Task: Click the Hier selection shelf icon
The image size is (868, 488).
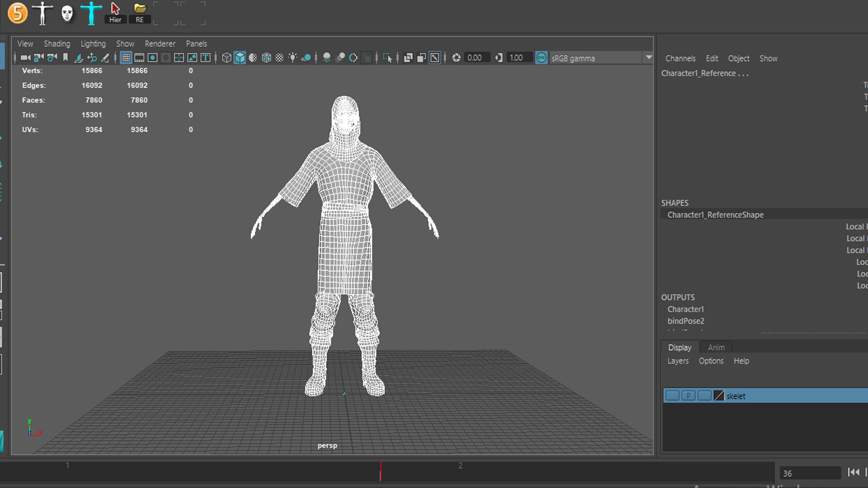Action: [x=115, y=13]
